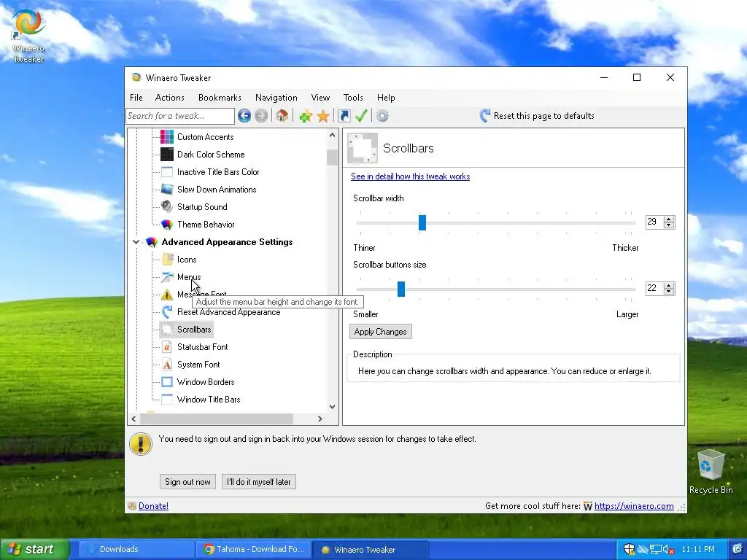Click the Startup Sound speaker icon

coord(167,206)
